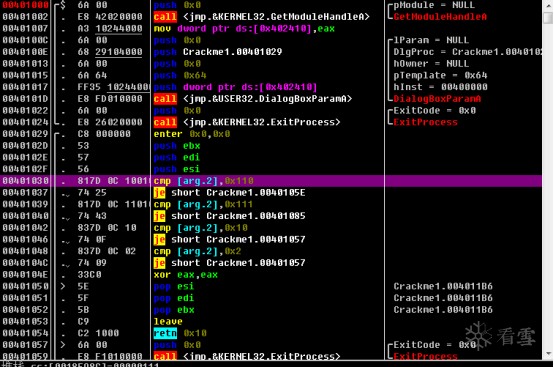Image resolution: width=554 pixels, height=367 pixels.
Task: Select Crackme1.004011B6 comment on pop edi row
Action: point(443,298)
